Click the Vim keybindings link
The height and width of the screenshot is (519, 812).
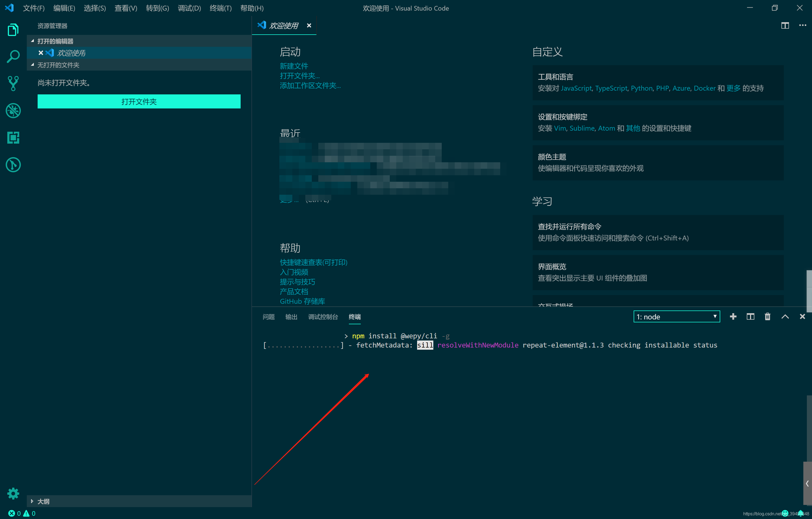tap(560, 128)
